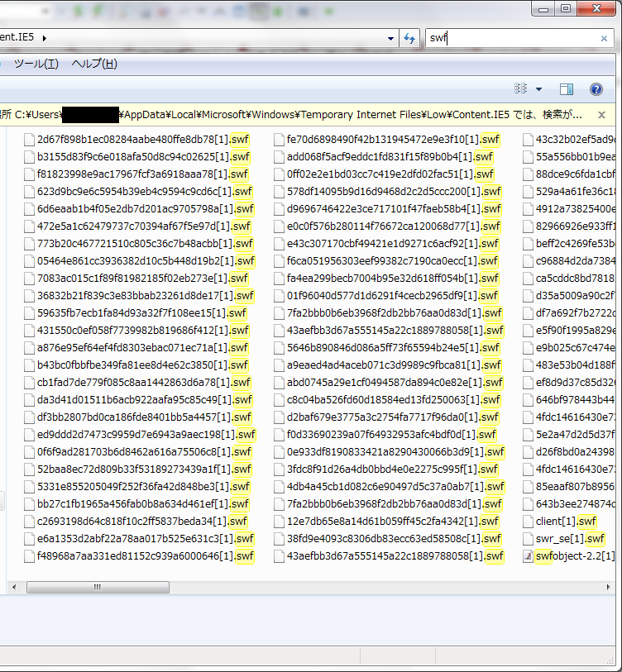Open the help question mark button

[596, 89]
